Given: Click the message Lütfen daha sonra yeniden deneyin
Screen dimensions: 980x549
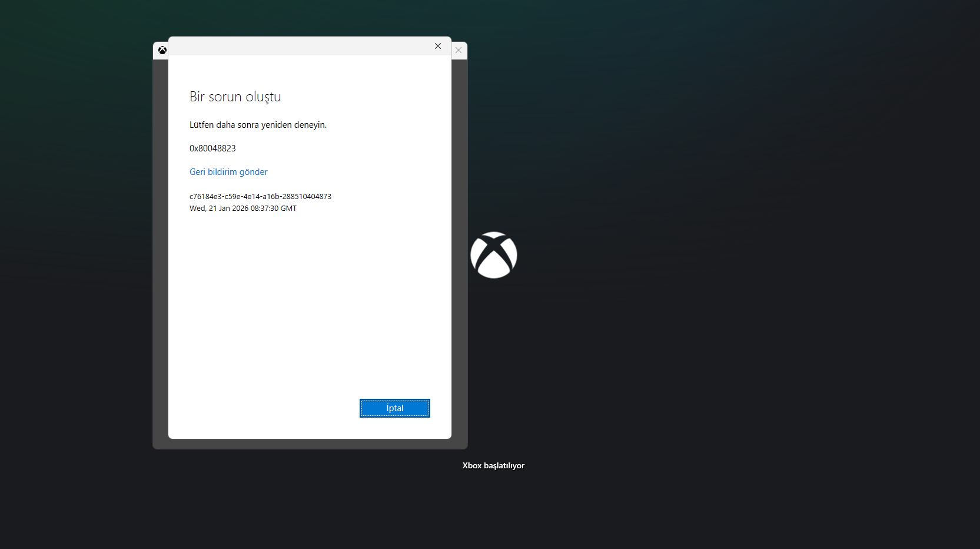Looking at the screenshot, I should coord(258,125).
